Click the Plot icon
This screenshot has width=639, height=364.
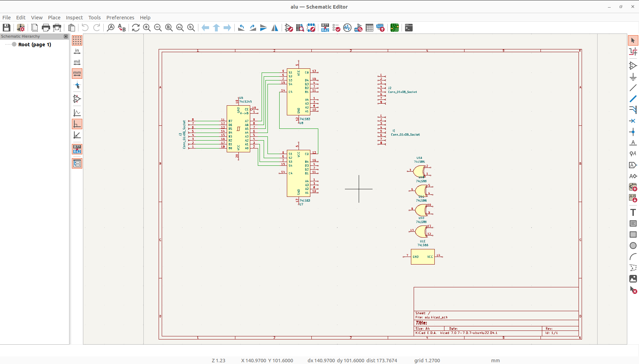click(x=57, y=28)
